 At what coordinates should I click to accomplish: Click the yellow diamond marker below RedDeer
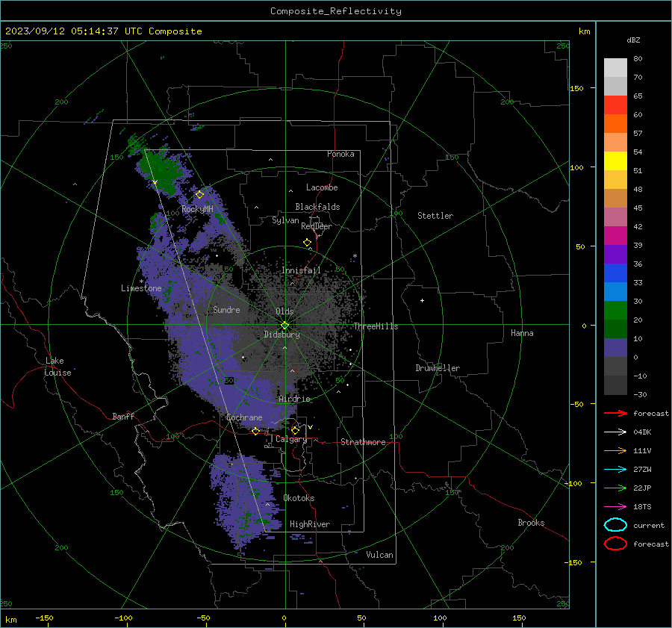coord(308,243)
